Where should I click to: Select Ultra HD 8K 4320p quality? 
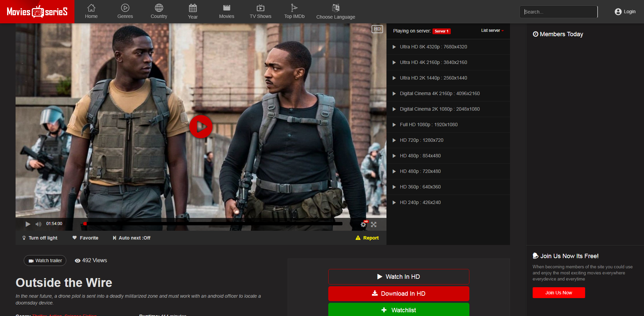448,47
